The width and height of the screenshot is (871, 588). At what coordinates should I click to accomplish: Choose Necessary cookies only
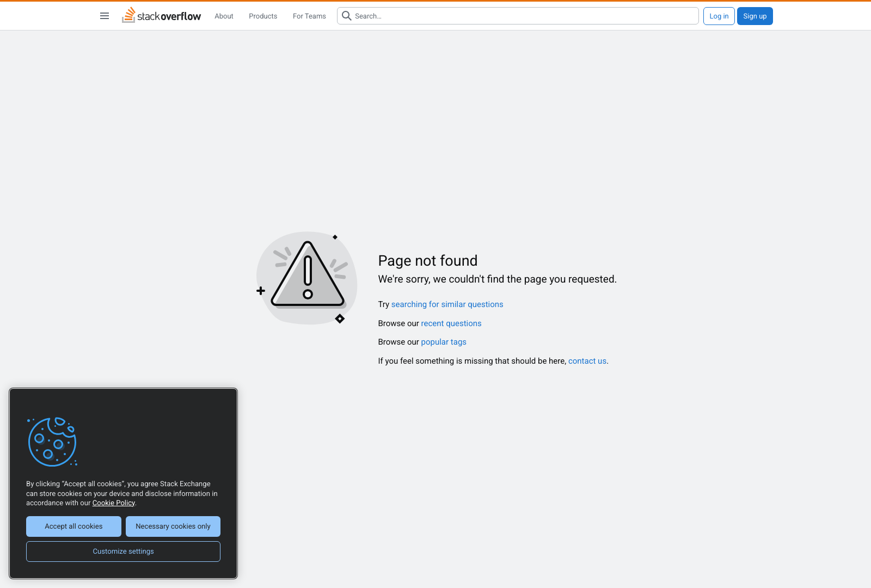[173, 526]
